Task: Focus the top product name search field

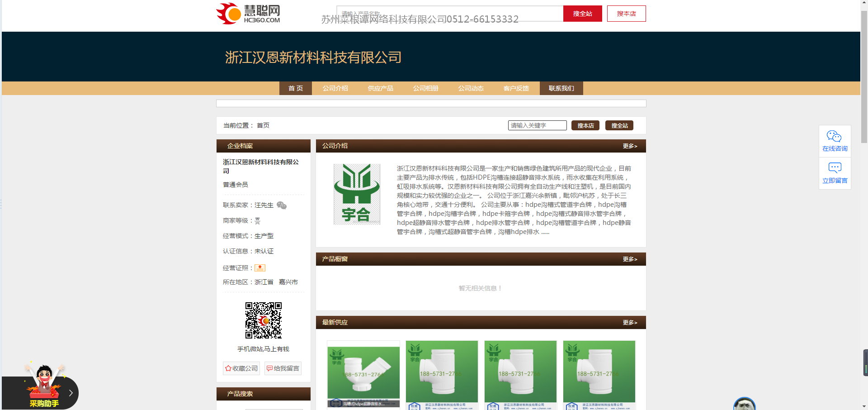Action: tap(450, 14)
